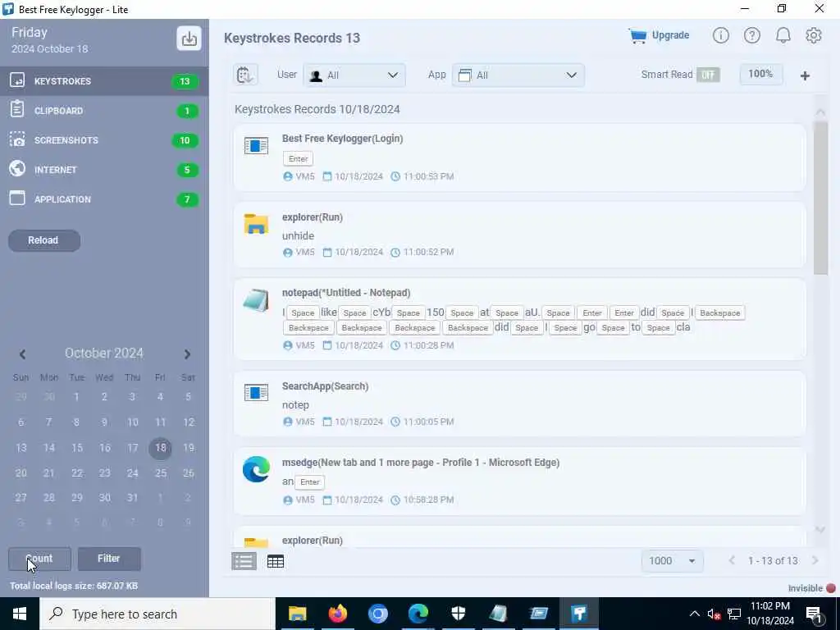Click the SearchApp record window icon
This screenshot has height=630, width=840.
[256, 393]
